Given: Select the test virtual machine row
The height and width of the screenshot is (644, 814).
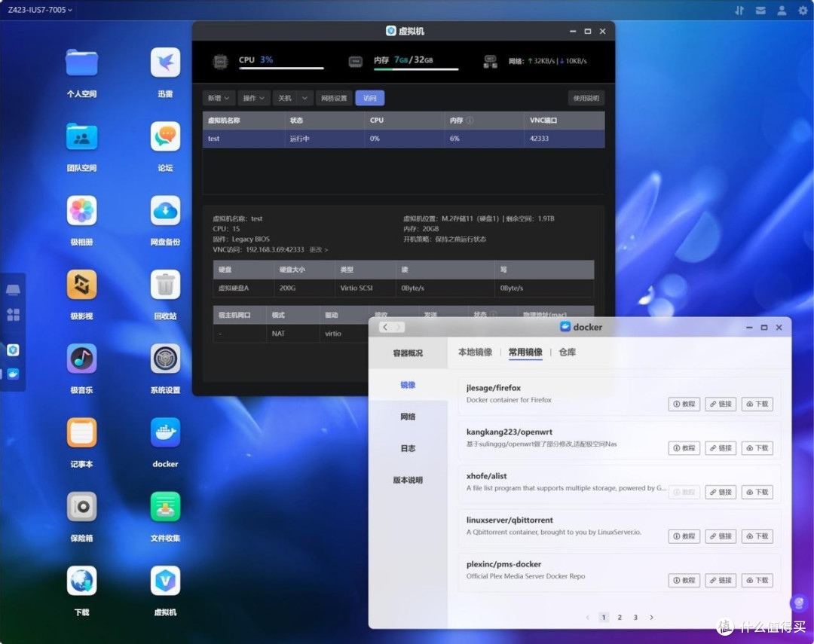Looking at the screenshot, I should (403, 139).
